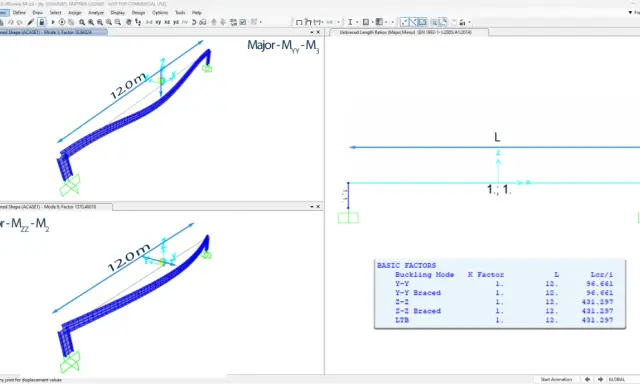Toggle the snap to points icon
This screenshot has width=640, height=384.
(x=404, y=22)
